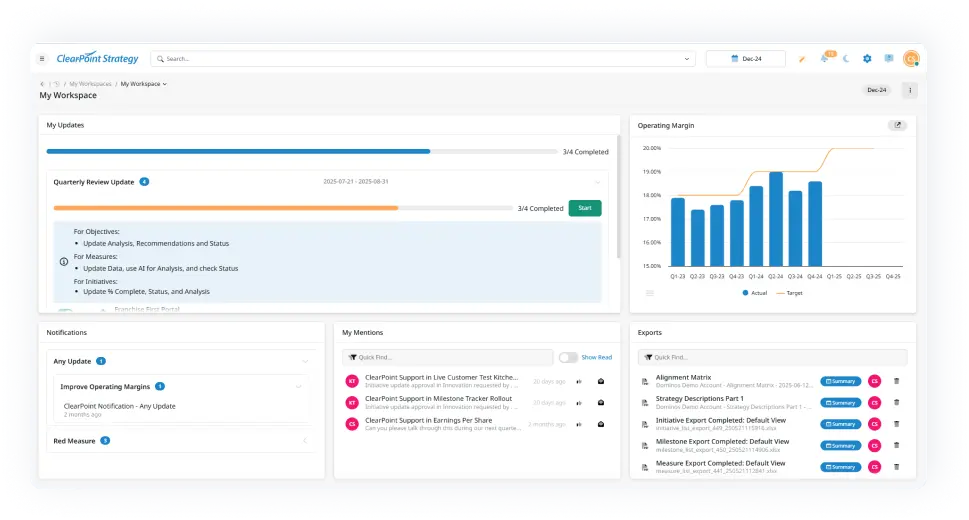Open the Dec-24 period selector

tap(746, 59)
